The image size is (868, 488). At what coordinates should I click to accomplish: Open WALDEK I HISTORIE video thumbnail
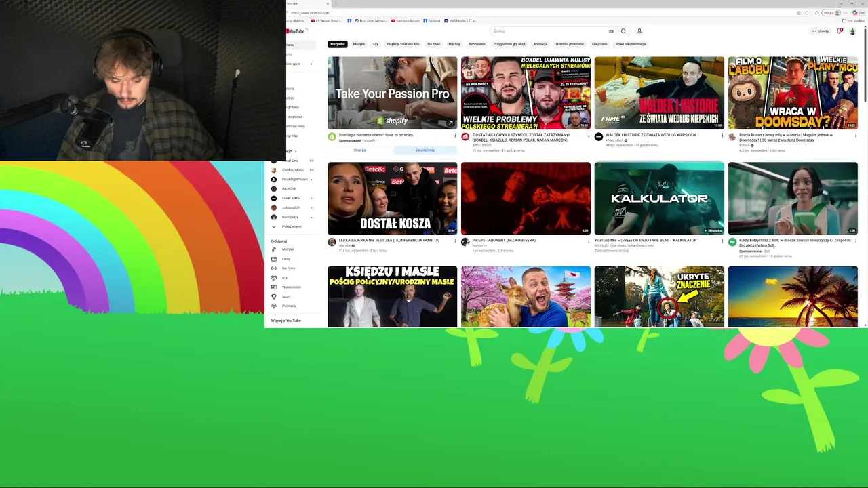click(x=659, y=93)
